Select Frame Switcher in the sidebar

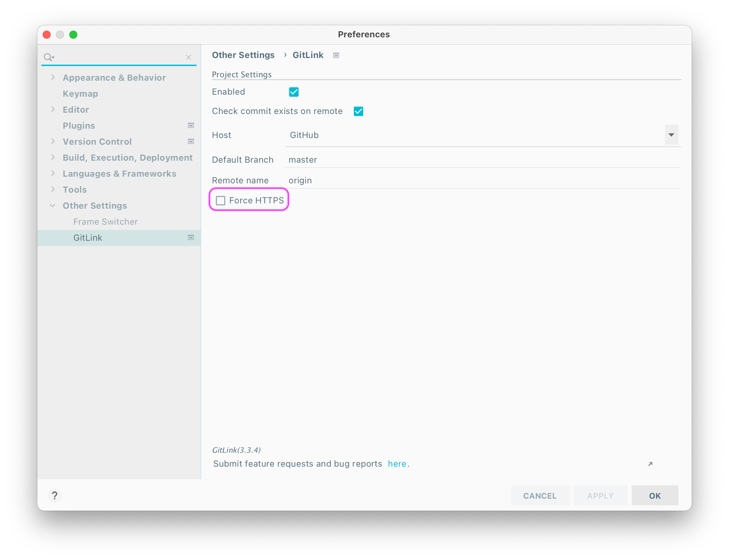[x=105, y=221]
